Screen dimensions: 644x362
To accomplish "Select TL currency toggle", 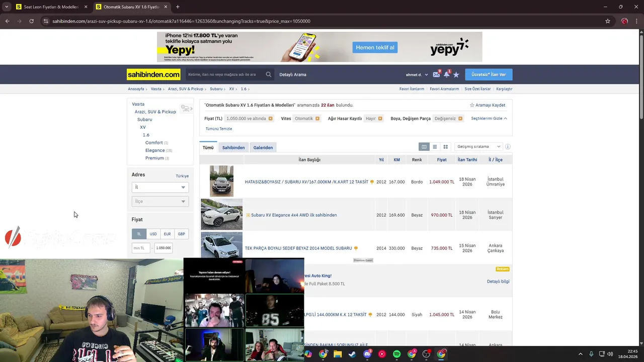I will (139, 234).
